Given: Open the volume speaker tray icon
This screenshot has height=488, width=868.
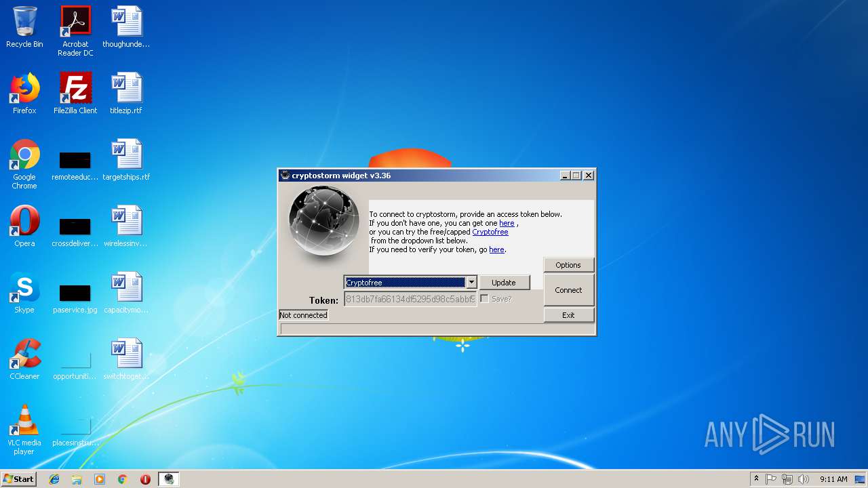Looking at the screenshot, I should click(x=804, y=479).
